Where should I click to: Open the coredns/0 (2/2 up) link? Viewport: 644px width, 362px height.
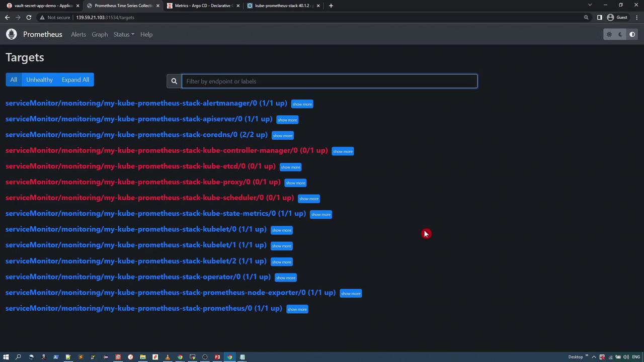point(136,135)
